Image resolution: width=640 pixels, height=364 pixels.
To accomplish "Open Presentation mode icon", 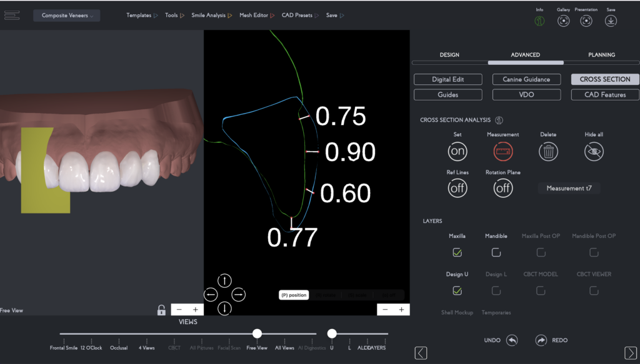I will 586,21.
